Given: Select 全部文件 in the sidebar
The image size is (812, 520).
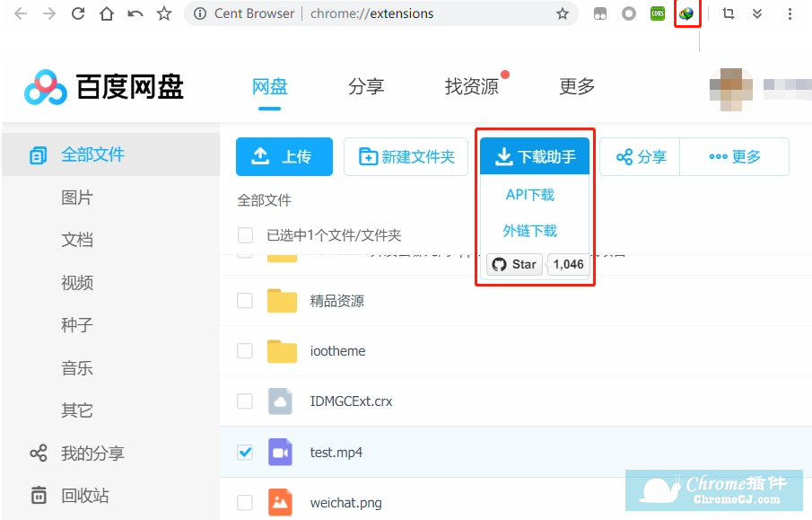Looking at the screenshot, I should point(111,154).
